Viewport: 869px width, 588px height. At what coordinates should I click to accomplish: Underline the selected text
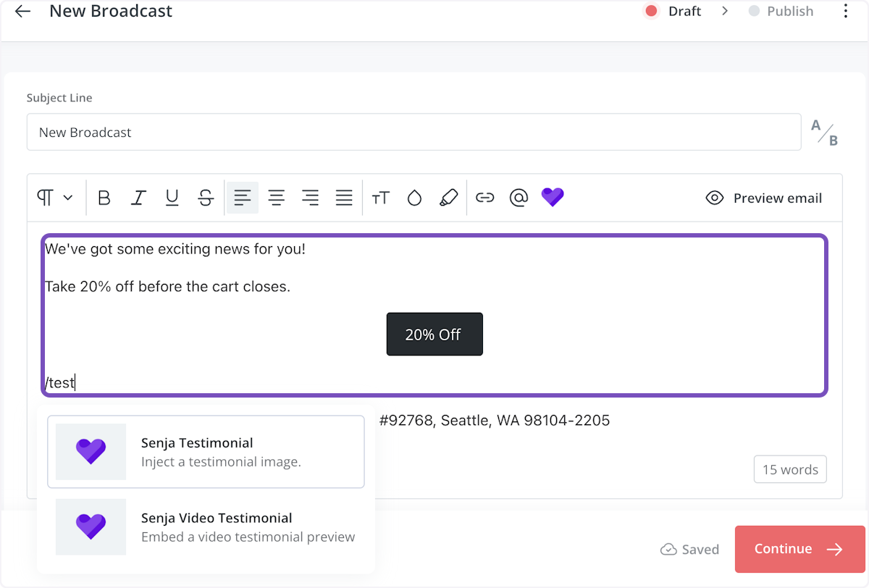pos(172,197)
